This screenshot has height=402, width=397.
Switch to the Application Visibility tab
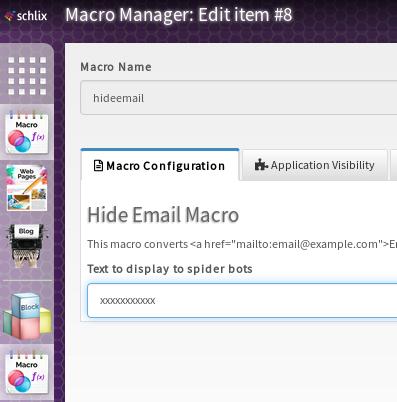pyautogui.click(x=315, y=165)
